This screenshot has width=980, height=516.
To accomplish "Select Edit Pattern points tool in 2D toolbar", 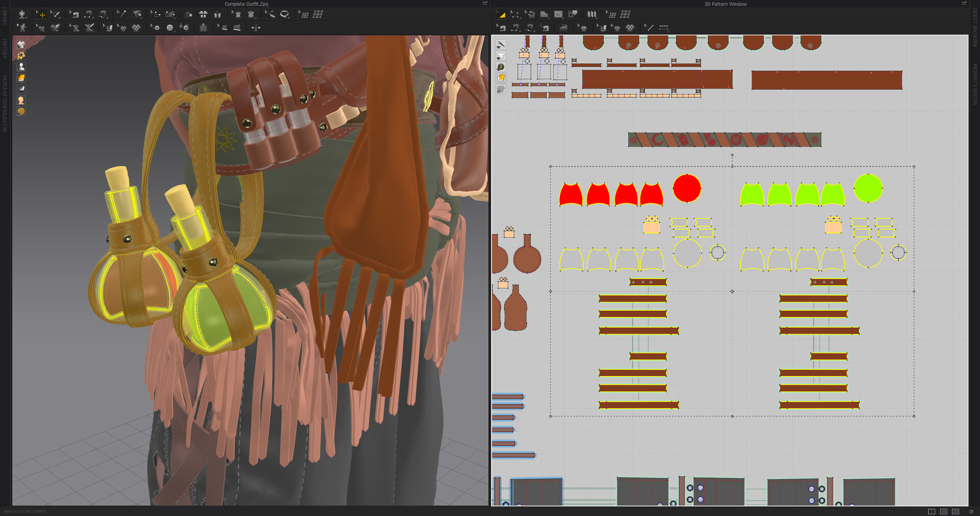I will pos(515,14).
